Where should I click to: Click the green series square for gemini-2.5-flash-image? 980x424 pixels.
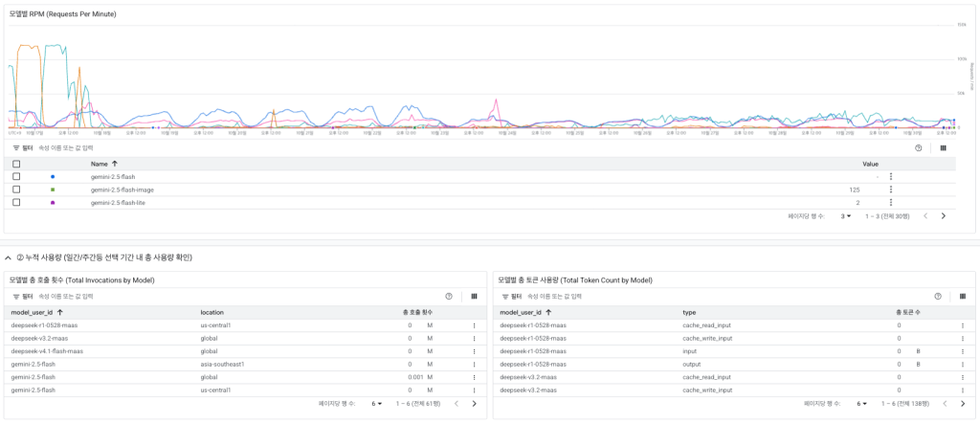(53, 190)
